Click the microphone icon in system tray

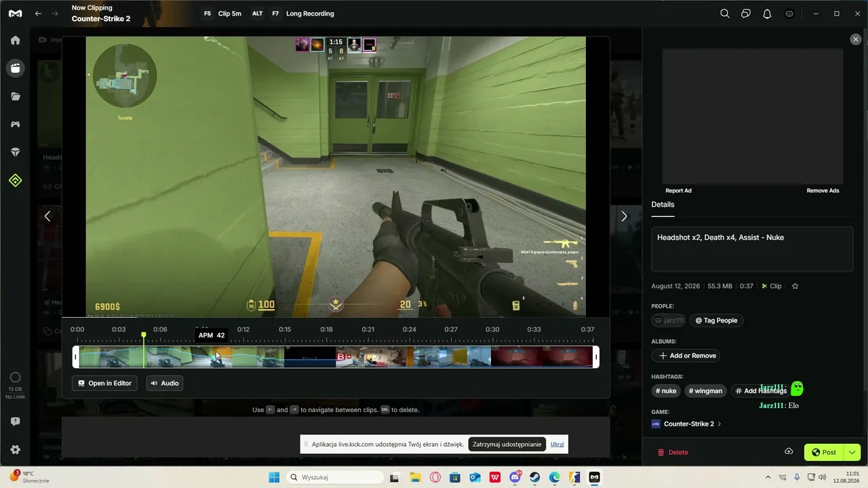[x=797, y=477]
